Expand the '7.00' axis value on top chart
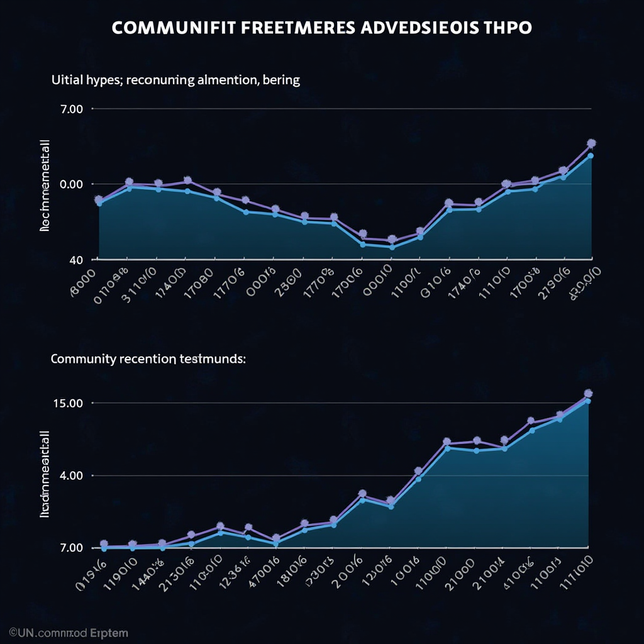644x644 pixels. pos(71,108)
